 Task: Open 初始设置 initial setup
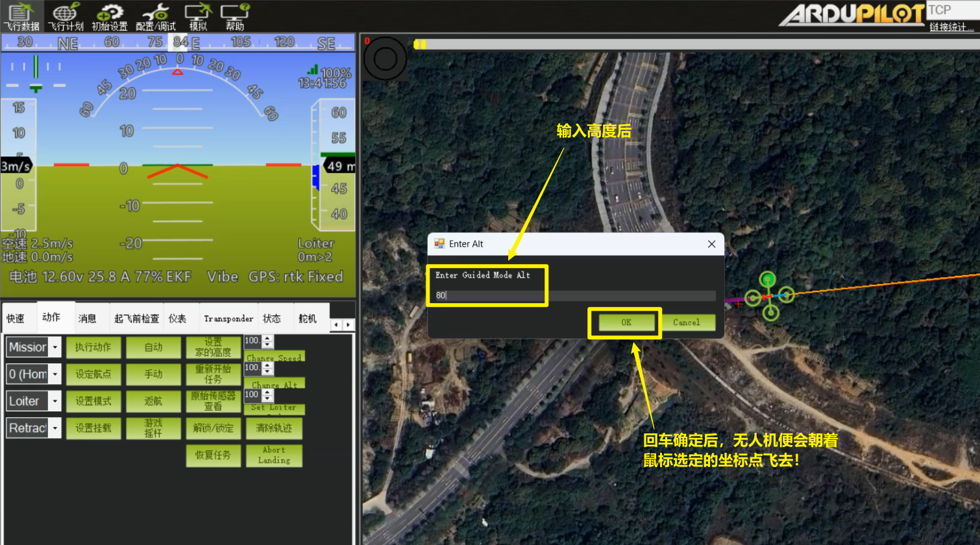(x=110, y=16)
